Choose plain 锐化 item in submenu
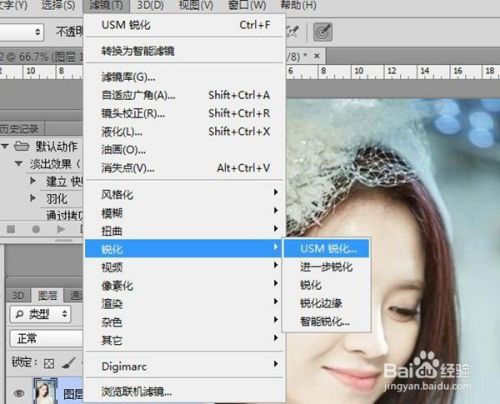Image resolution: width=500 pixels, height=404 pixels. click(x=327, y=285)
